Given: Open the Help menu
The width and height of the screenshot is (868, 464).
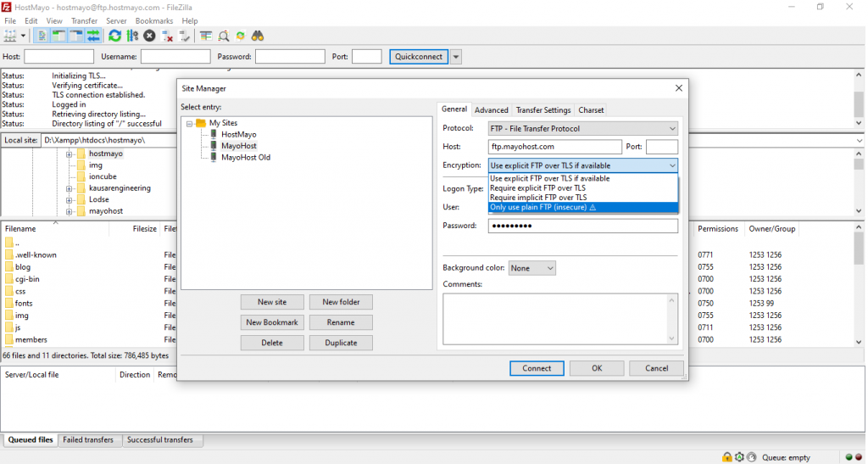Looking at the screenshot, I should [190, 21].
